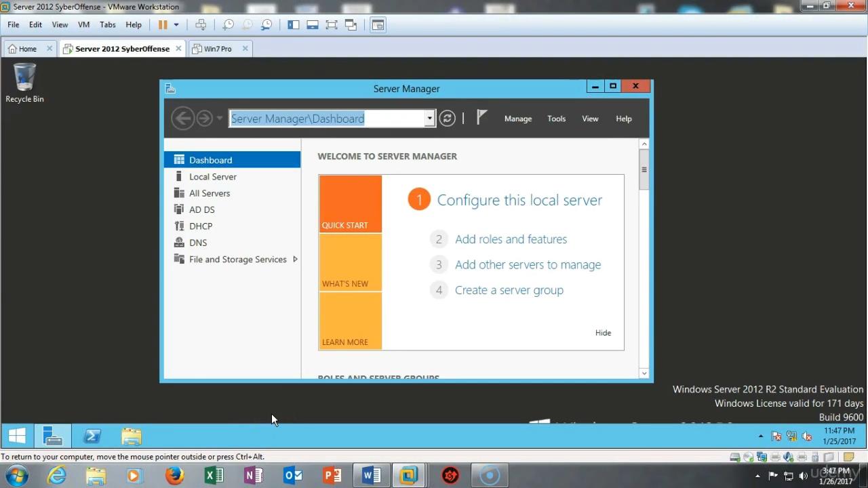Screen dimensions: 868x488
Task: Click the dashboard scroll up arrow
Action: 644,144
